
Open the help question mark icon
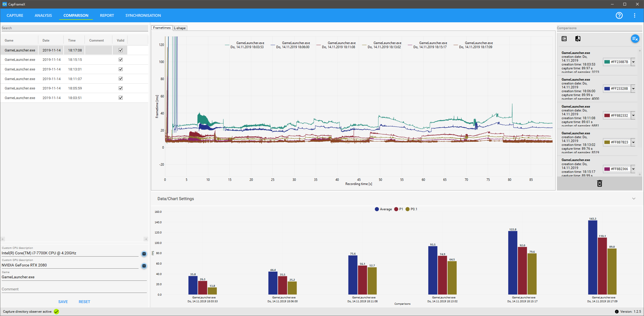(x=619, y=15)
